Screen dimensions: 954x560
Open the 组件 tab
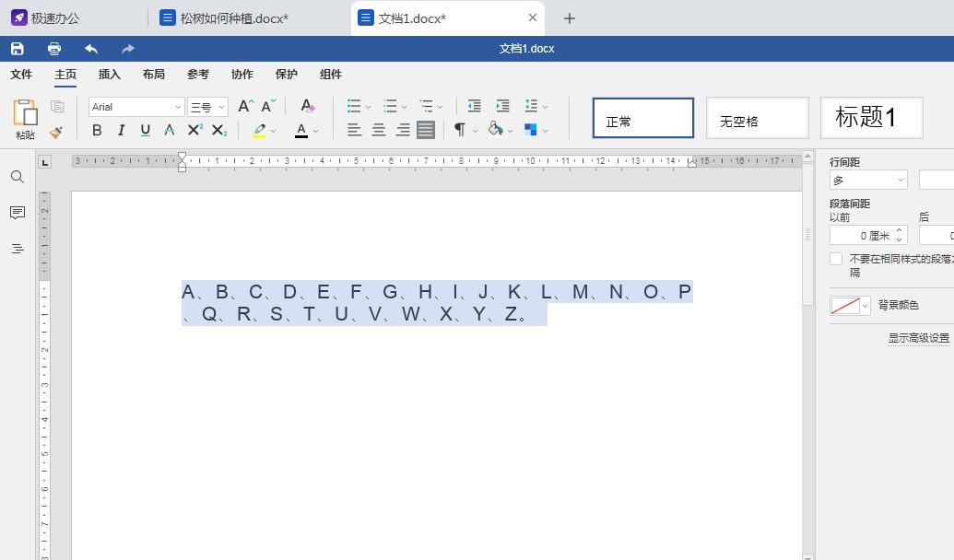[x=330, y=75]
